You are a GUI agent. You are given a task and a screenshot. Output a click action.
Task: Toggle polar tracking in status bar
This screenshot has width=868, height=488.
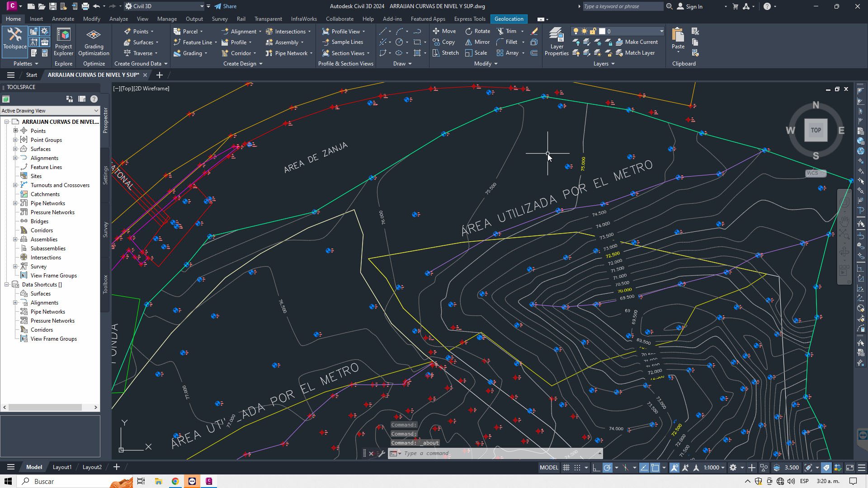[608, 468]
